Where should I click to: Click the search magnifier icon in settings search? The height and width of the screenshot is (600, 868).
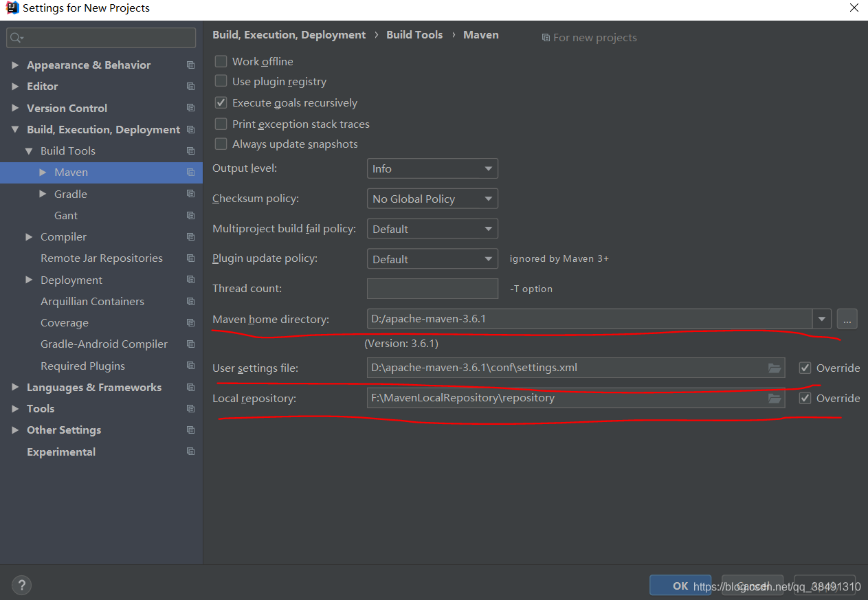17,38
